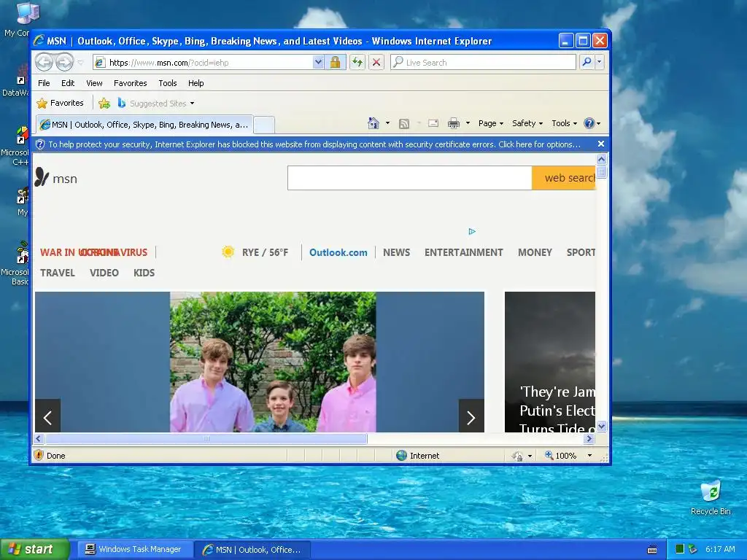Click the Putin headline story thumbnail
747x560 pixels.
[x=550, y=362]
